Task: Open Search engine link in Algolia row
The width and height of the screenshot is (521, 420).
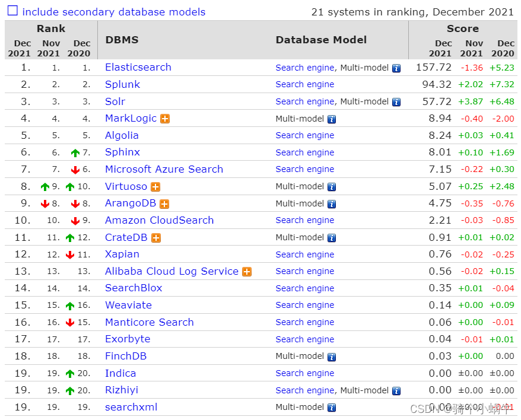Action: (x=304, y=136)
